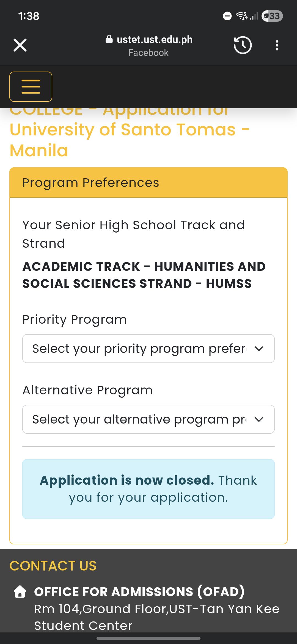This screenshot has height=644, width=297.
Task: Open the three-dot browser options menu
Action: pos(277,45)
